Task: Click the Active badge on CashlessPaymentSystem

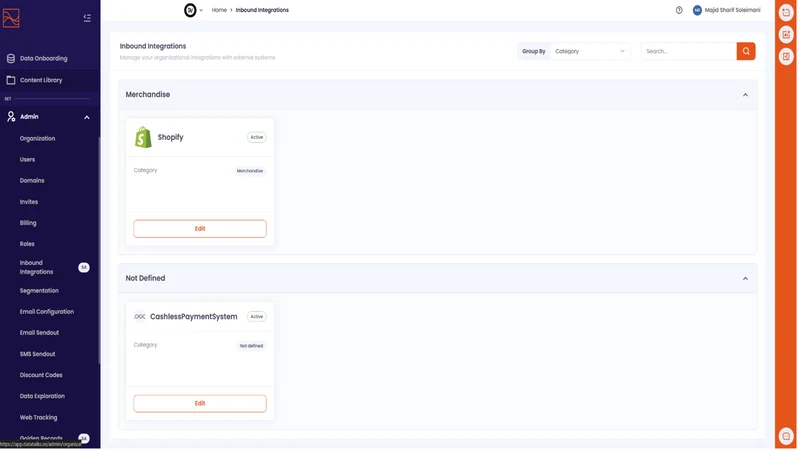Action: pos(257,317)
